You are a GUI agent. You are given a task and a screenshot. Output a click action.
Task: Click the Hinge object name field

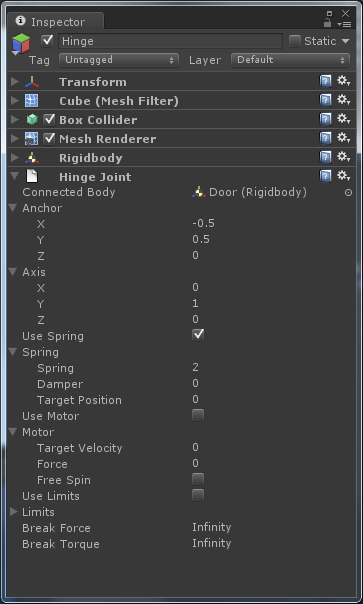pos(170,41)
